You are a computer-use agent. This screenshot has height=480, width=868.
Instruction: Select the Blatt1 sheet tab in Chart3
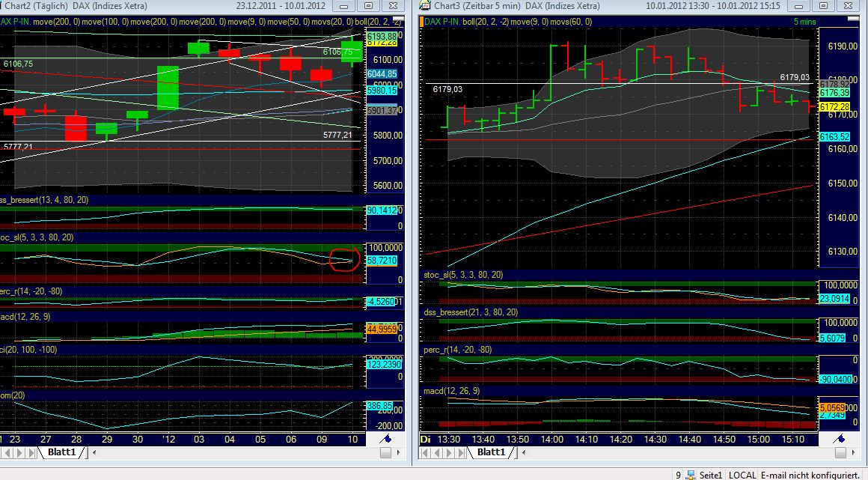pyautogui.click(x=493, y=452)
